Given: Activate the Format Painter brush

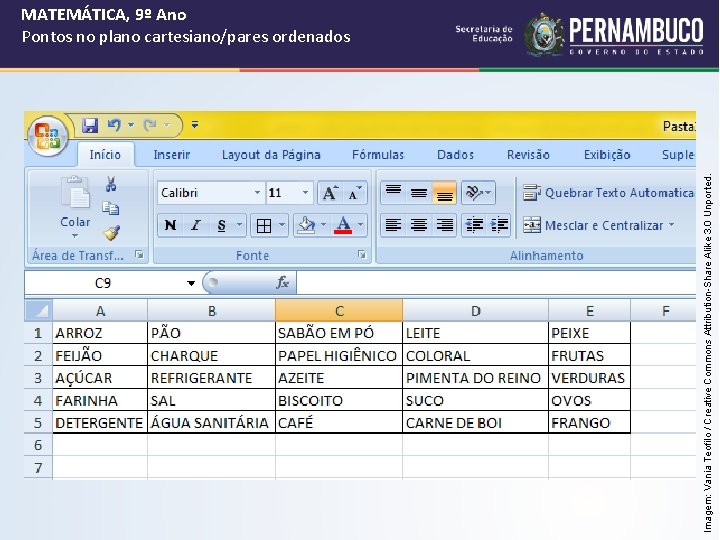Looking at the screenshot, I should tap(112, 233).
